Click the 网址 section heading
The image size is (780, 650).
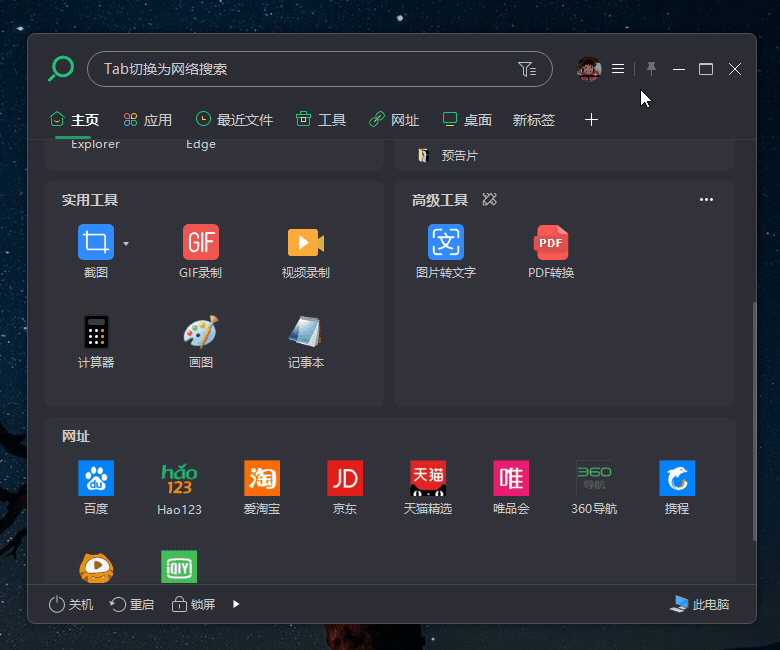(x=76, y=436)
